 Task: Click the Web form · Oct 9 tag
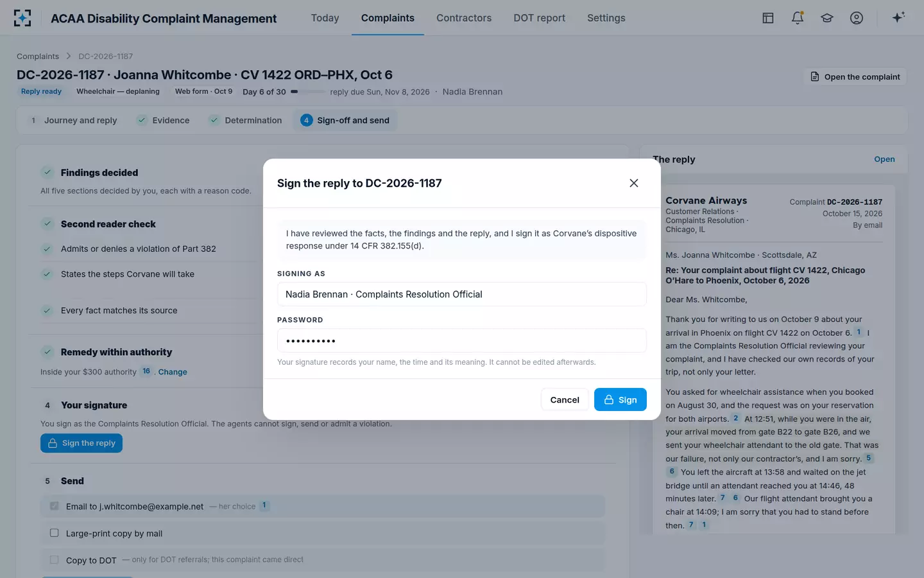[204, 91]
